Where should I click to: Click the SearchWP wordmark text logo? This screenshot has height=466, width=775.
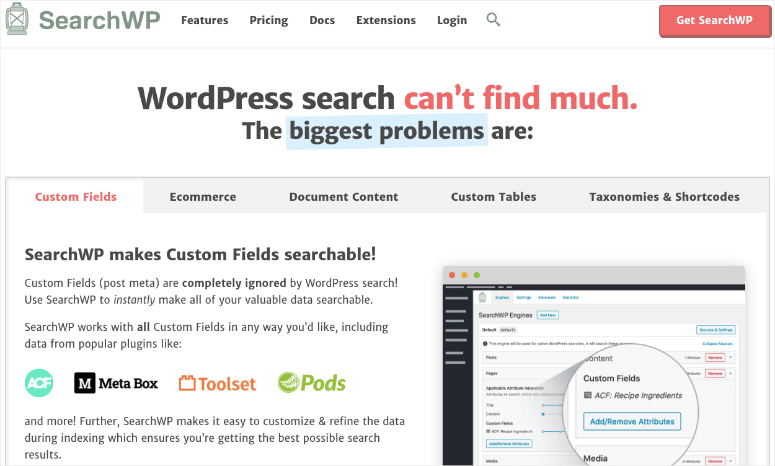[99, 20]
